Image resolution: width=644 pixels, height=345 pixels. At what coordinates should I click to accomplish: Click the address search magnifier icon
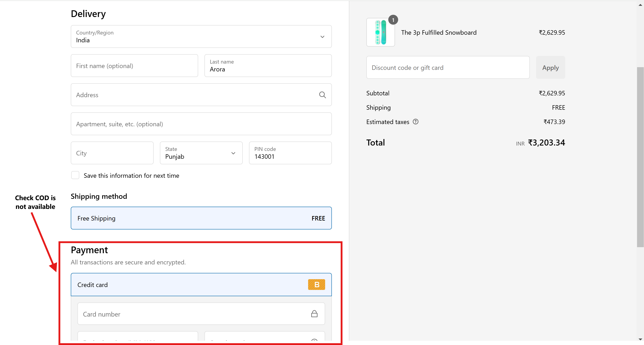322,95
